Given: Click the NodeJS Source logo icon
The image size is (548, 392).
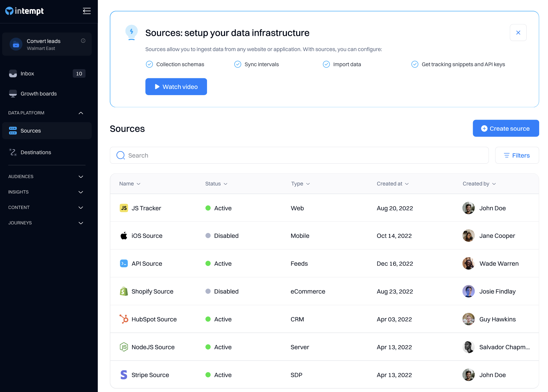Looking at the screenshot, I should [x=124, y=347].
